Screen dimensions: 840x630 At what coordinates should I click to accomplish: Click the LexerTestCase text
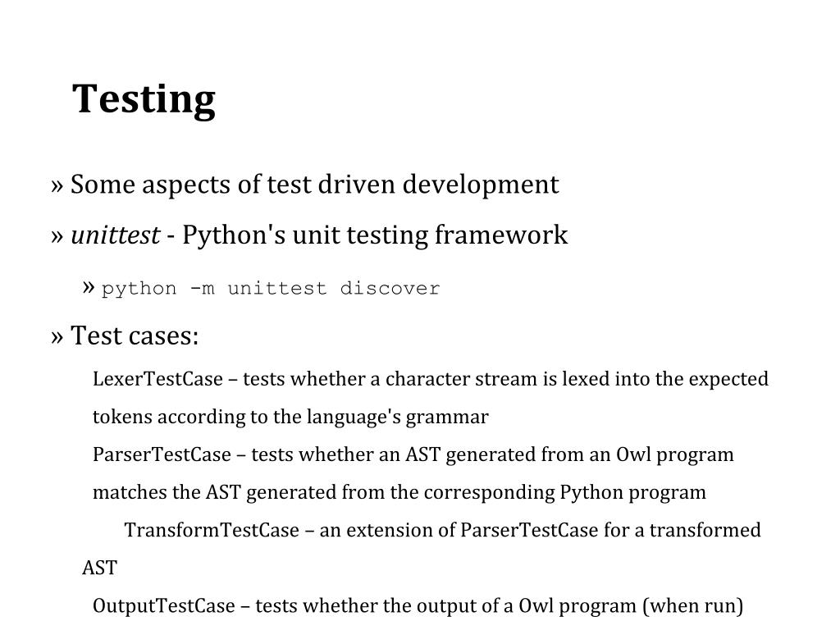[x=157, y=379]
